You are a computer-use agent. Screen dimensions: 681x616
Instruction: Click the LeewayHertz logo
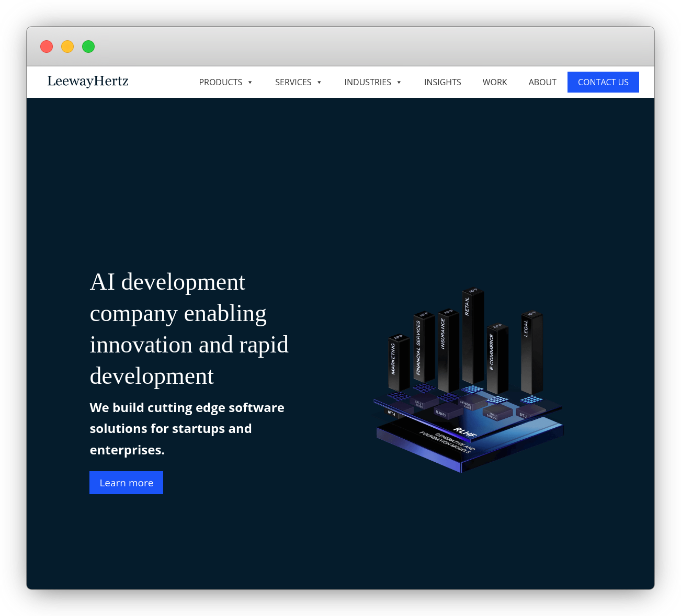(x=87, y=82)
